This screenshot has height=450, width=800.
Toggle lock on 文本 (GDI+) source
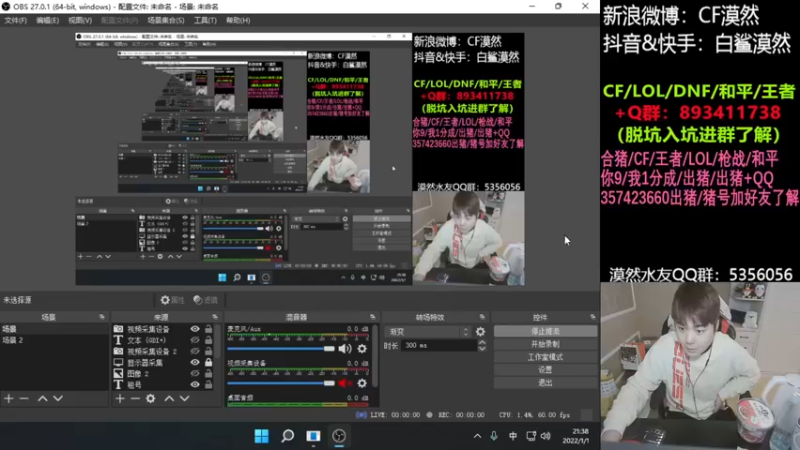[208, 340]
